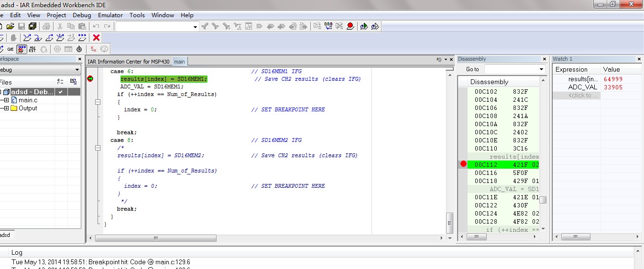
Task: Click Go debug icon with dotted arrows
Action: click(82, 37)
